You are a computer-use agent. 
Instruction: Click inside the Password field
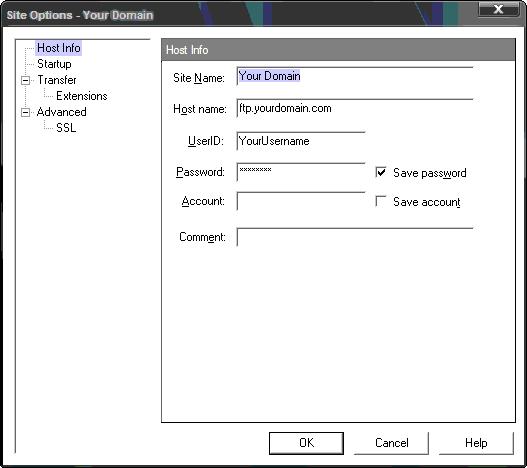(301, 172)
